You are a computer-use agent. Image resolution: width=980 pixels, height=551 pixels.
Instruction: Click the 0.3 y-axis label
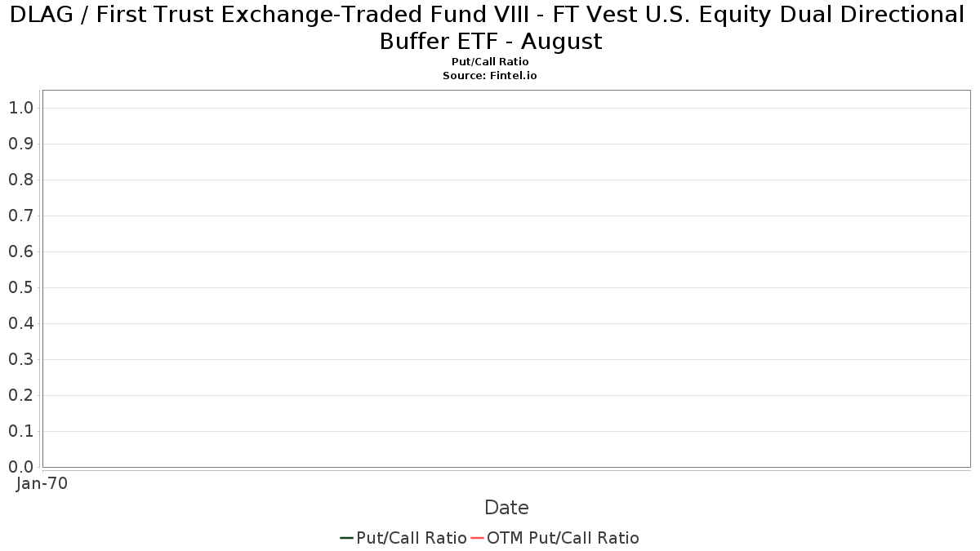point(20,359)
